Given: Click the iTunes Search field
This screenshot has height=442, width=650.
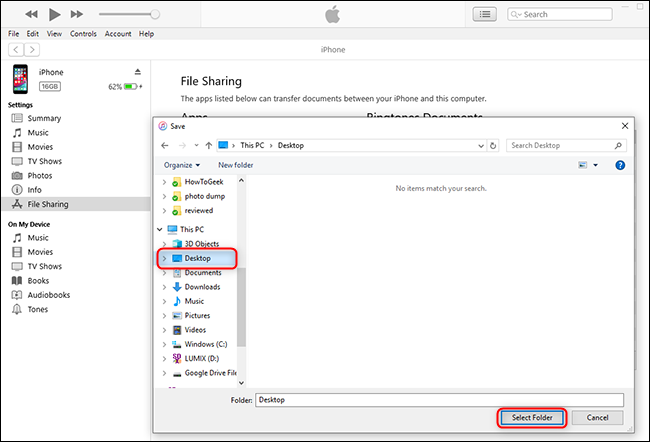Looking at the screenshot, I should point(560,15).
